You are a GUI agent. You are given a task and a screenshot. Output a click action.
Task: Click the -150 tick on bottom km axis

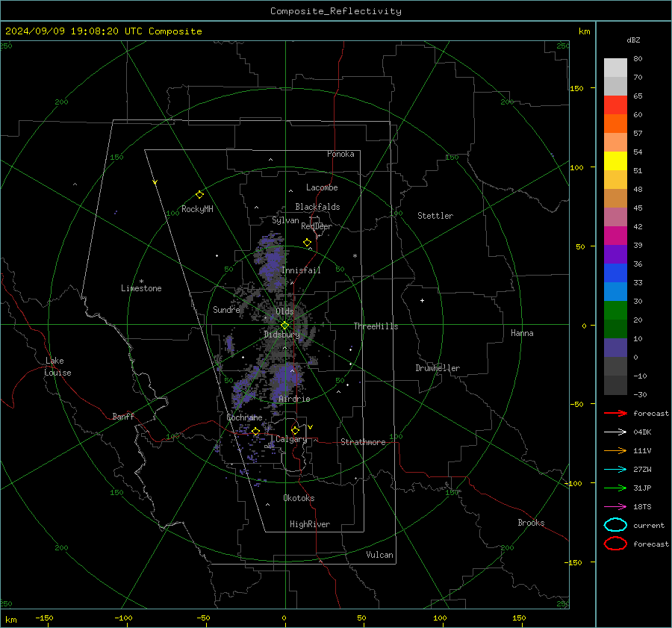44,618
